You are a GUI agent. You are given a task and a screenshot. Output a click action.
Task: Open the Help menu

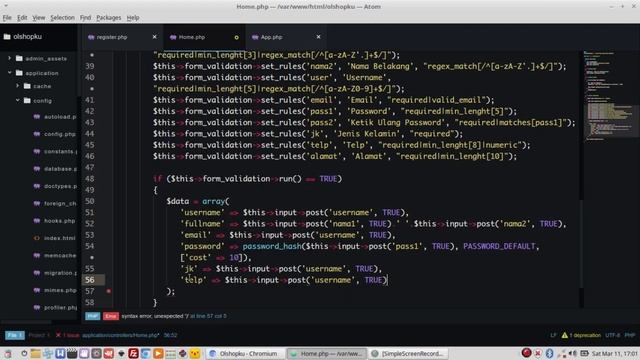click(133, 18)
